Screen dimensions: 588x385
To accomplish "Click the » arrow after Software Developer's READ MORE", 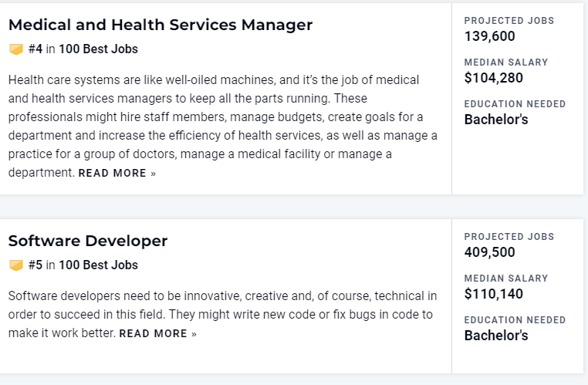I will click(194, 333).
